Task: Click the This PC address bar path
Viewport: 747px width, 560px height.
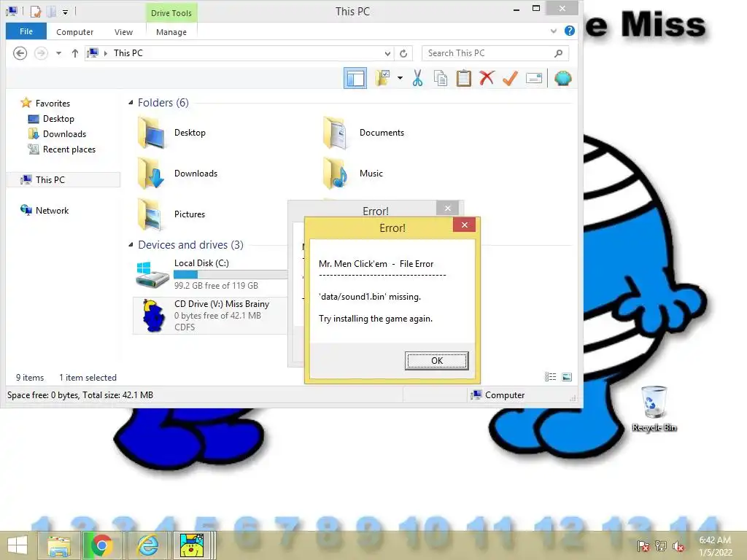Action: pyautogui.click(x=128, y=52)
